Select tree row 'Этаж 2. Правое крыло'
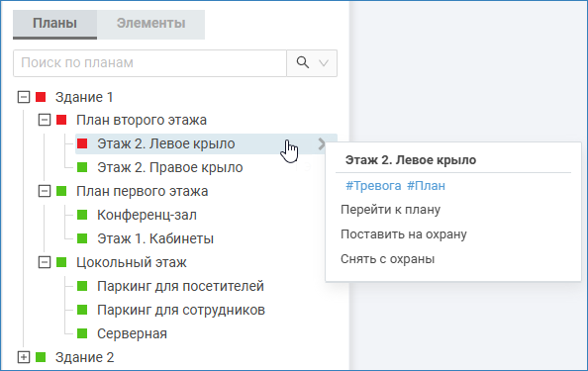 [x=170, y=167]
